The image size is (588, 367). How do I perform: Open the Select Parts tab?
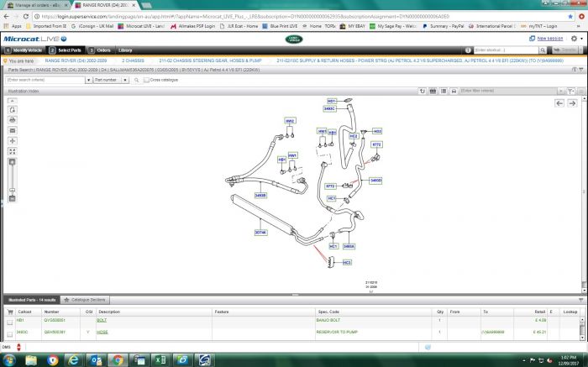click(x=66, y=50)
